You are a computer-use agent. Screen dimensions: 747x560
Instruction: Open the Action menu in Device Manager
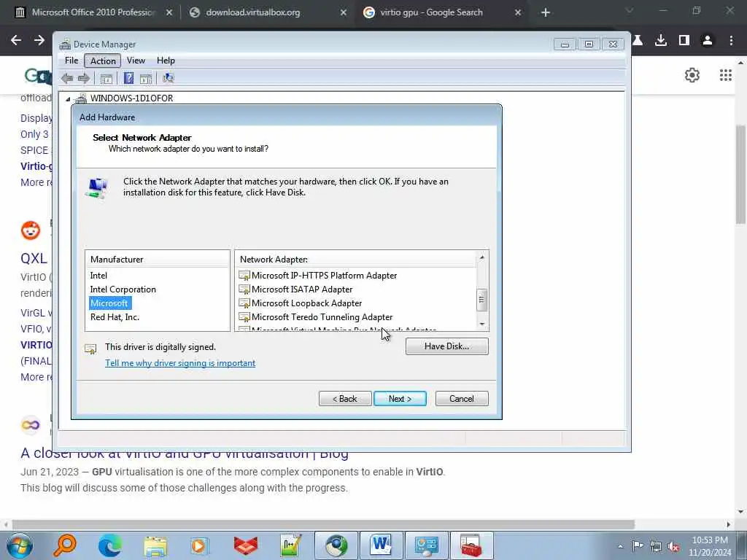pos(103,61)
